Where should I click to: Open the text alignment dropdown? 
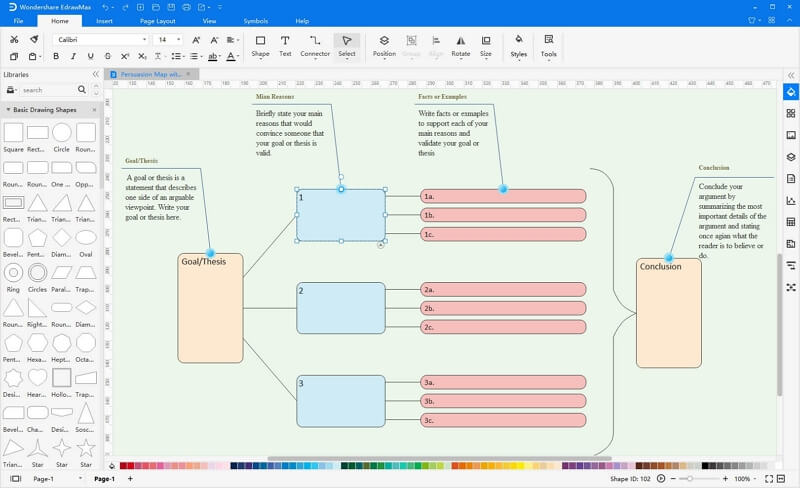pyautogui.click(x=233, y=40)
